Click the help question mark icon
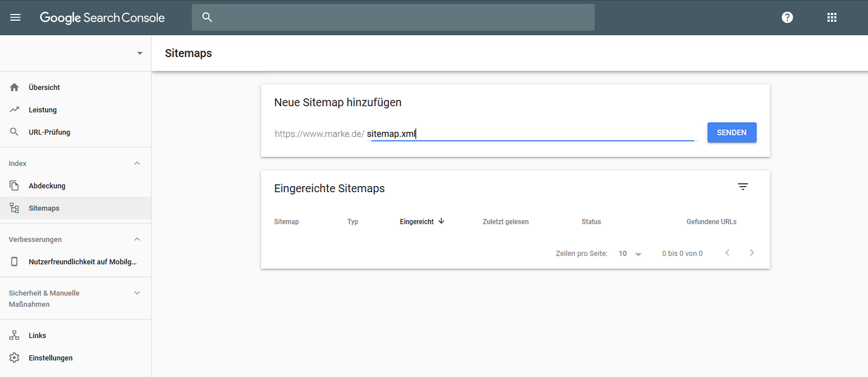 point(787,18)
